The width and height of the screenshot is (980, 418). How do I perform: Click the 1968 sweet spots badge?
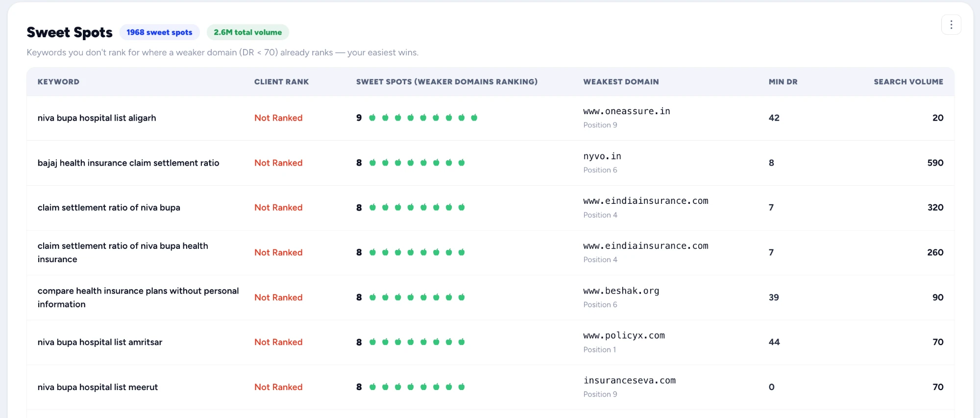(159, 32)
